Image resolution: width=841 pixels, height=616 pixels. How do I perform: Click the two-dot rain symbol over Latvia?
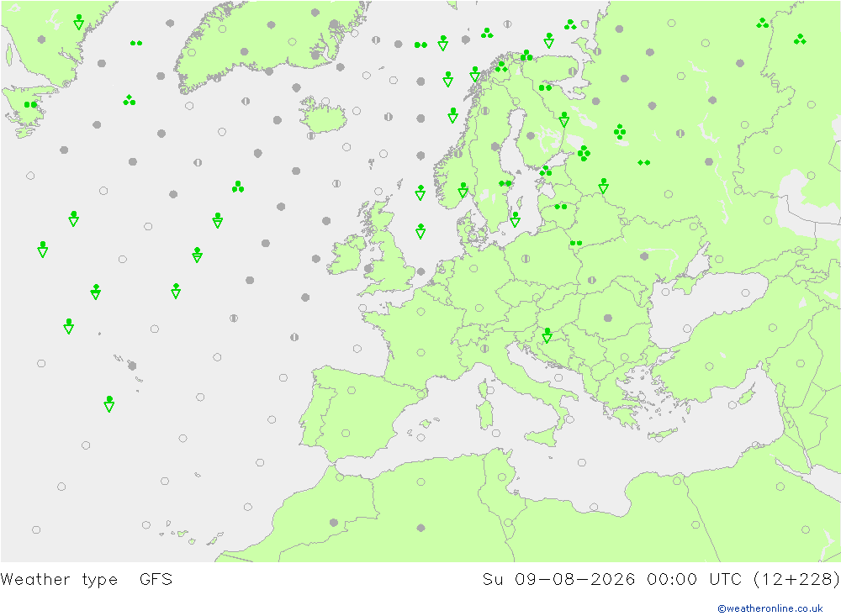pos(560,207)
